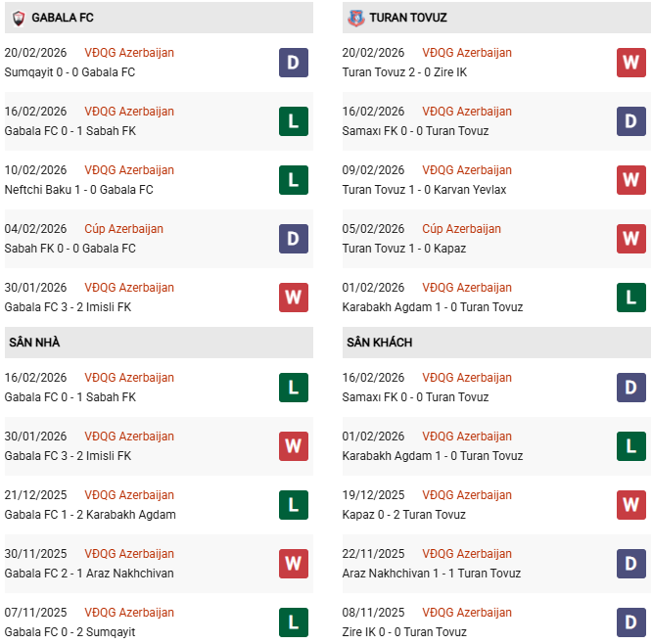Click the D badge for Sumqayit 0-0 Gabala FC
Screen dimensions: 652x644
point(293,63)
